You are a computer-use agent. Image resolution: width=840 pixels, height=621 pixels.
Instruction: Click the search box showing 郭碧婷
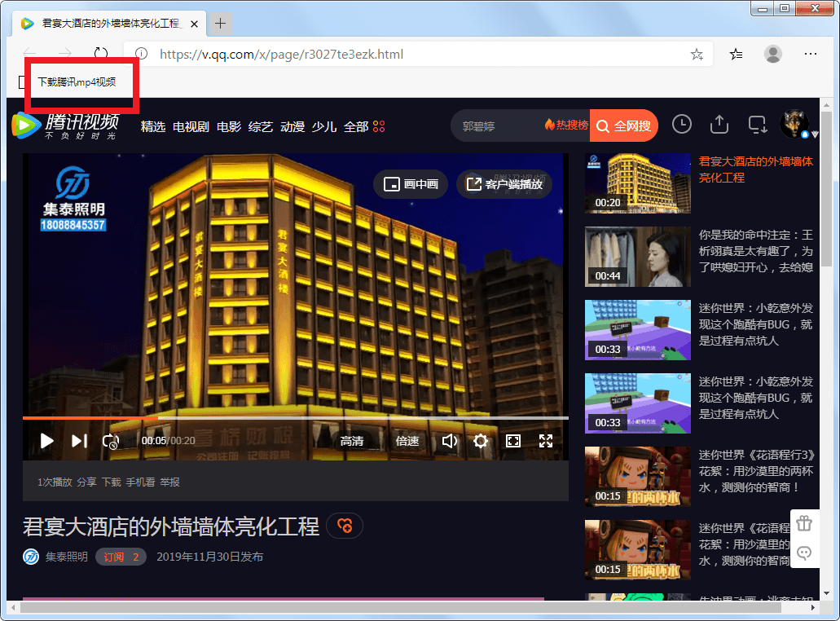(x=498, y=126)
